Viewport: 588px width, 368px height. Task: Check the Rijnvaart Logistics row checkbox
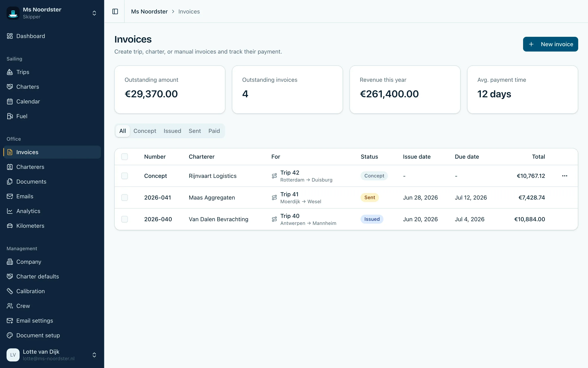pos(124,176)
